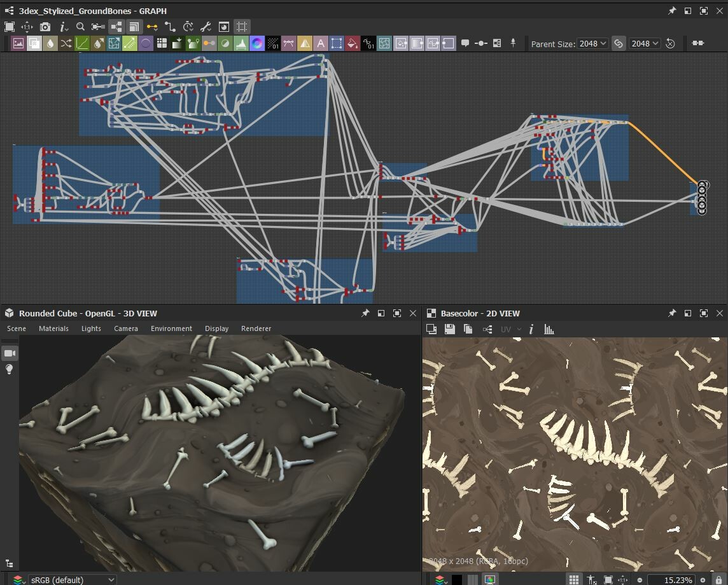Increase zoom with the plus stepper
The width and height of the screenshot is (728, 585).
click(x=703, y=579)
